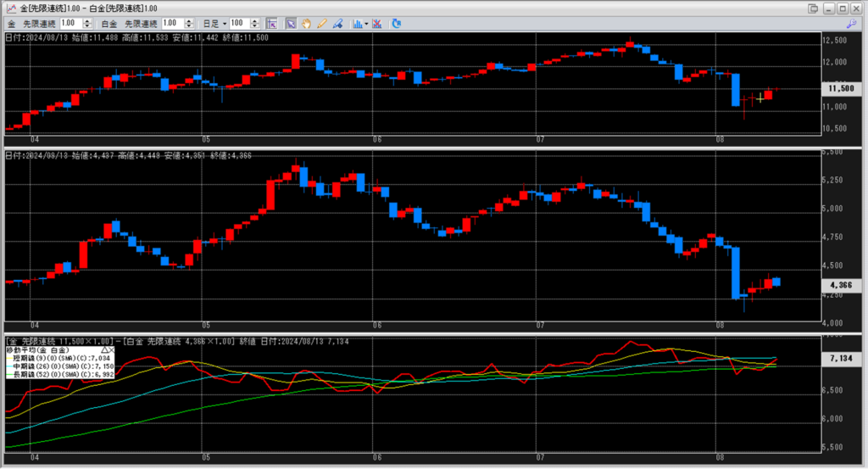The height and width of the screenshot is (469, 868).
Task: Select the arrow pointer cursor tool
Action: pos(289,23)
